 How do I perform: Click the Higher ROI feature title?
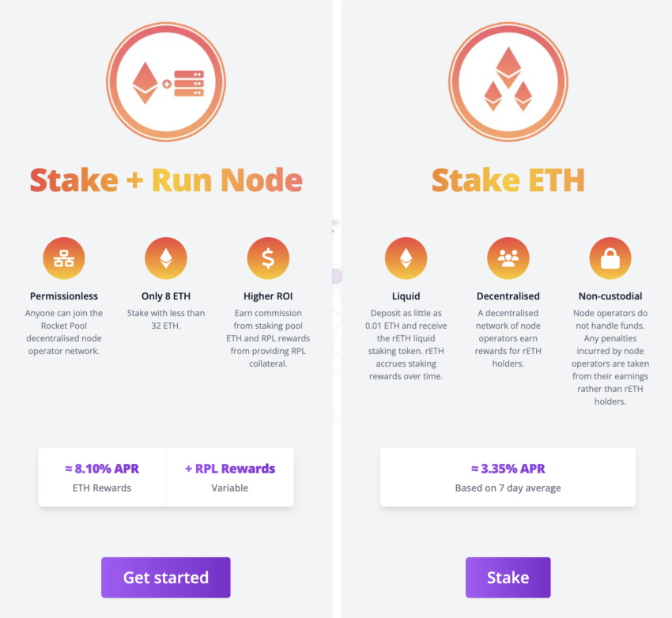[x=268, y=296]
